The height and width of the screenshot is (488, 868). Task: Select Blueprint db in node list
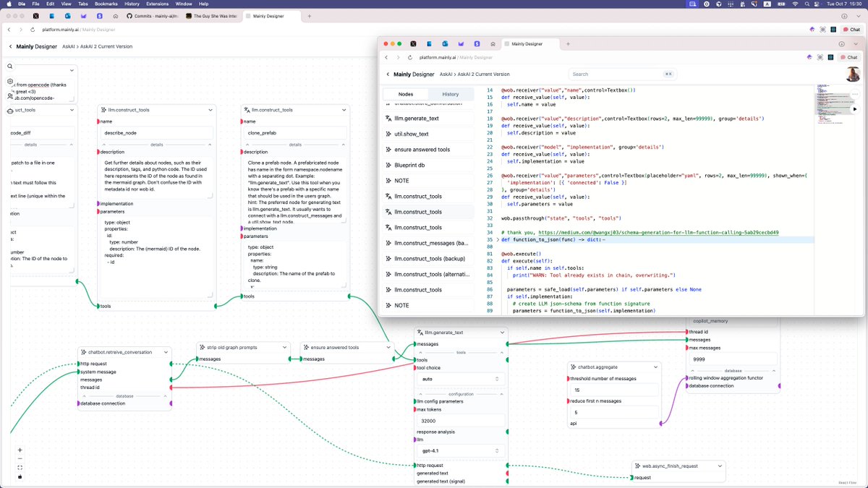[x=427, y=165]
